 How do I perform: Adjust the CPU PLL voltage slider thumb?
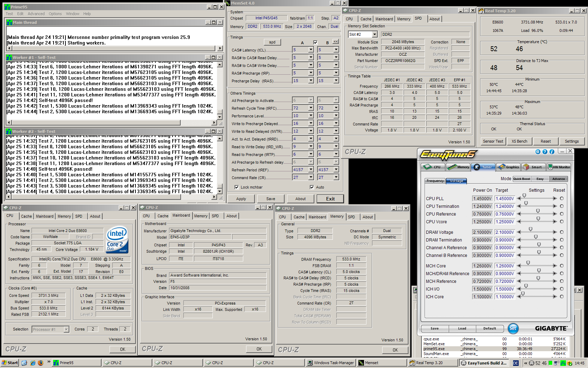[x=524, y=196]
